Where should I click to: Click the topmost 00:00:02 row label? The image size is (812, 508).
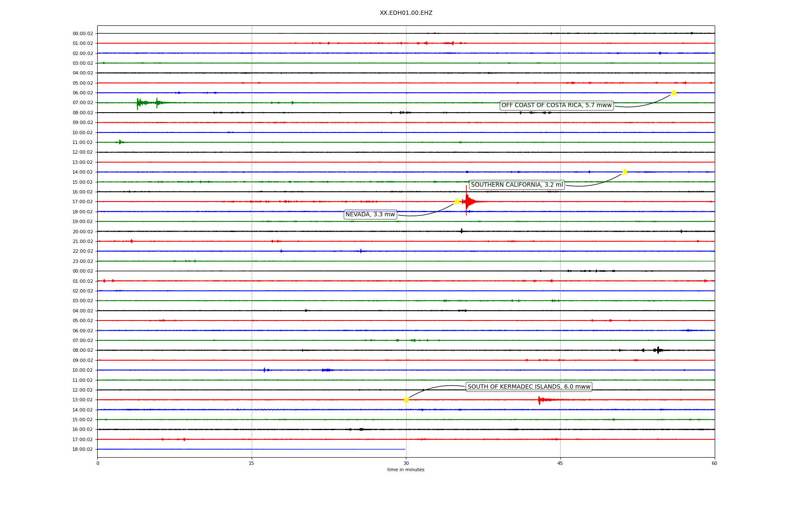pos(82,33)
